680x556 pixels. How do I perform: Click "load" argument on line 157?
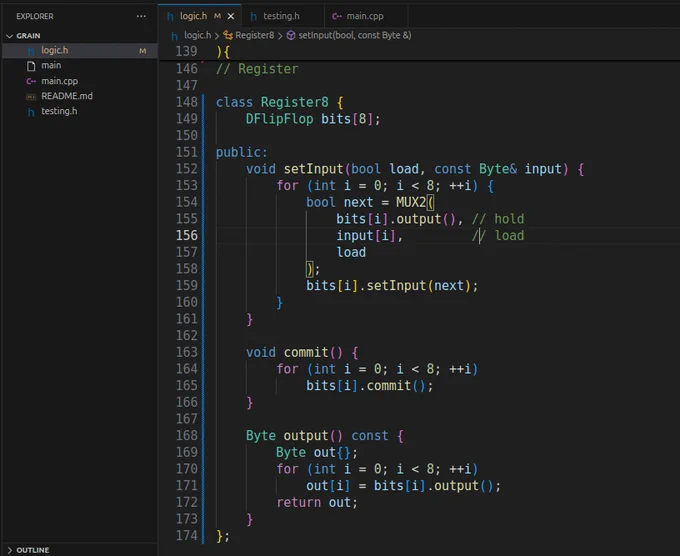[351, 252]
